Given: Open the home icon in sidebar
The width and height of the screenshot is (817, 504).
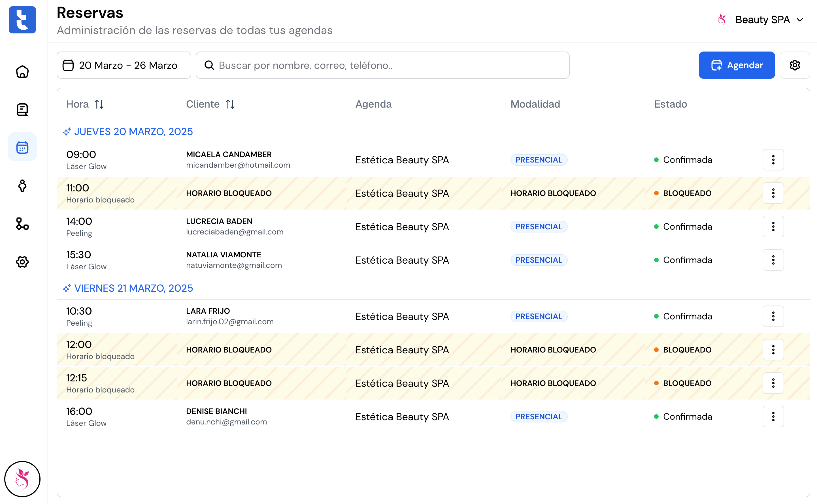Looking at the screenshot, I should click(22, 72).
